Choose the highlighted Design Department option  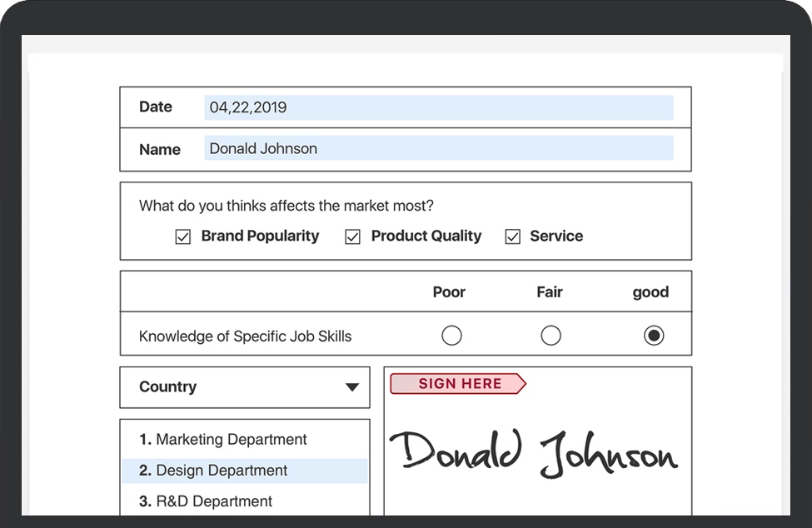pos(223,471)
